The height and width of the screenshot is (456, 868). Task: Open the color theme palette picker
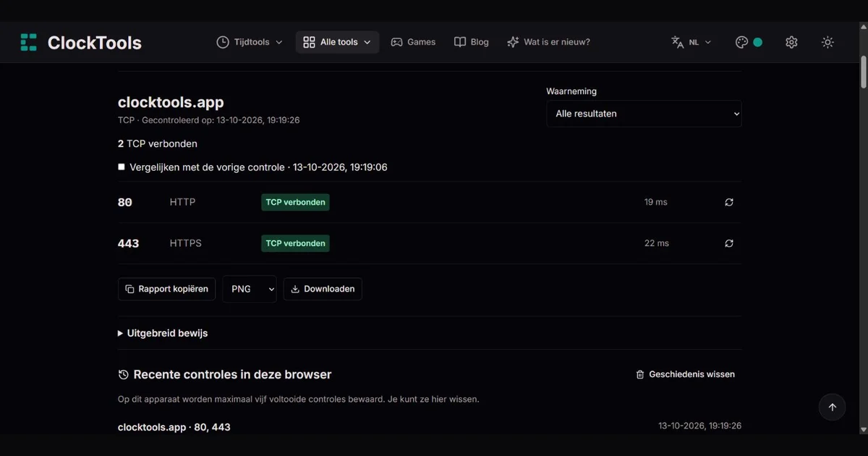tap(749, 42)
